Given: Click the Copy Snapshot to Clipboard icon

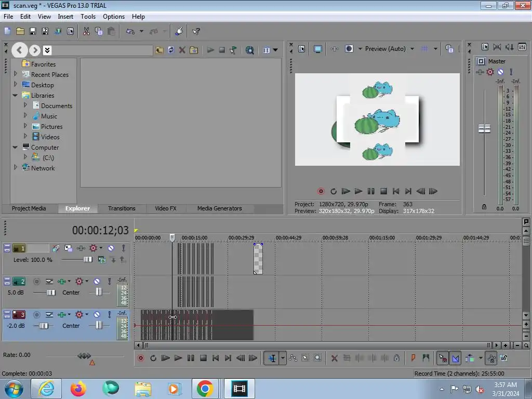Looking at the screenshot, I should [449, 49].
